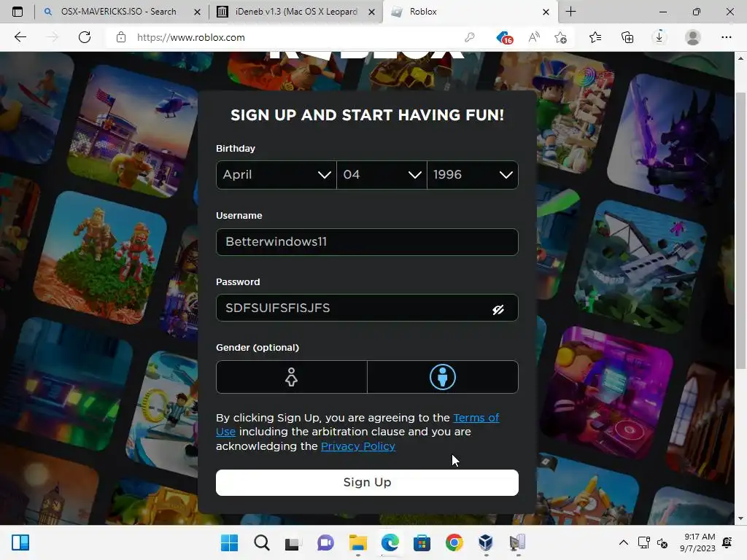Close the OSX-MAVERICKS.ISO Search tab
The height and width of the screenshot is (560, 747).
(x=197, y=12)
